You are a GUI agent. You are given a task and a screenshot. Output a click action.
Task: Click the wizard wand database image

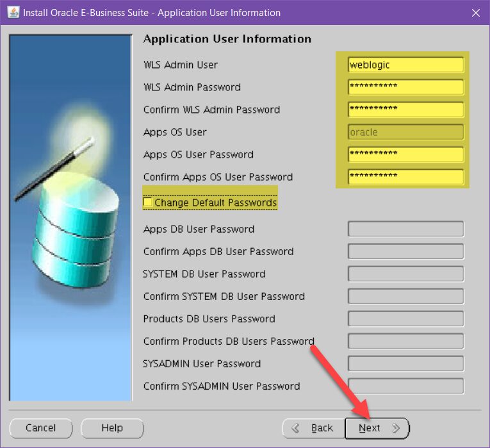(70, 218)
